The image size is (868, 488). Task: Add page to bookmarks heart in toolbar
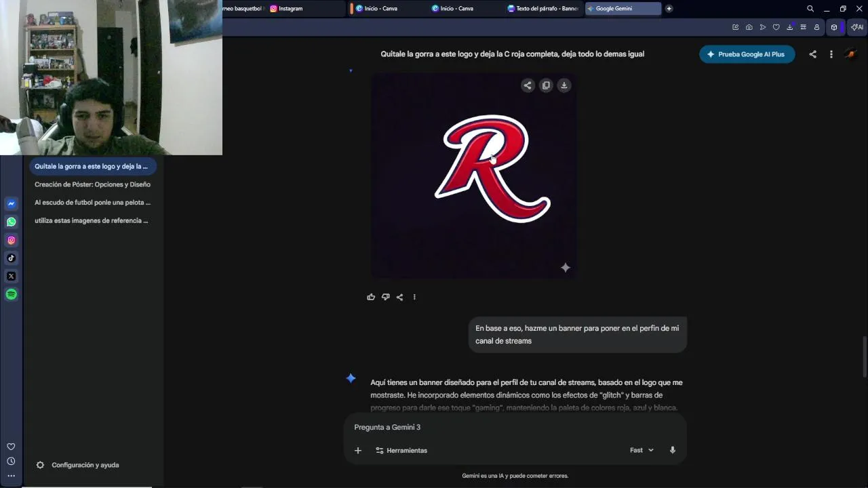776,27
